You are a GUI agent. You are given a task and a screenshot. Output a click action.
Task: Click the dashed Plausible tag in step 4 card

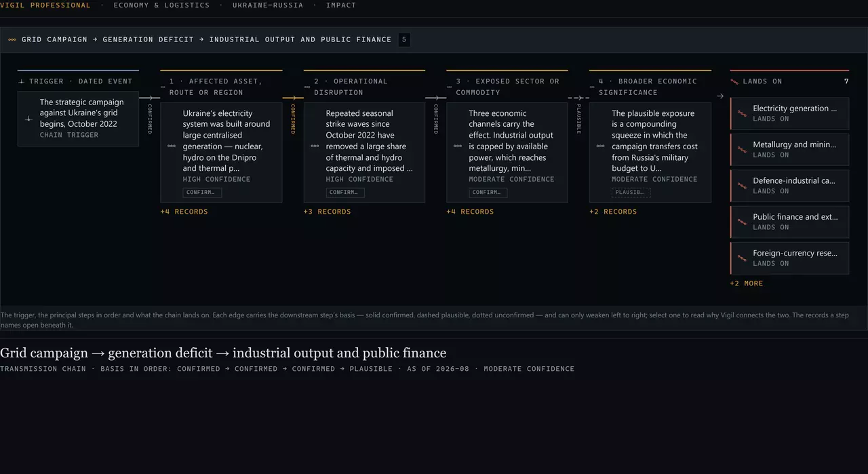[631, 193]
